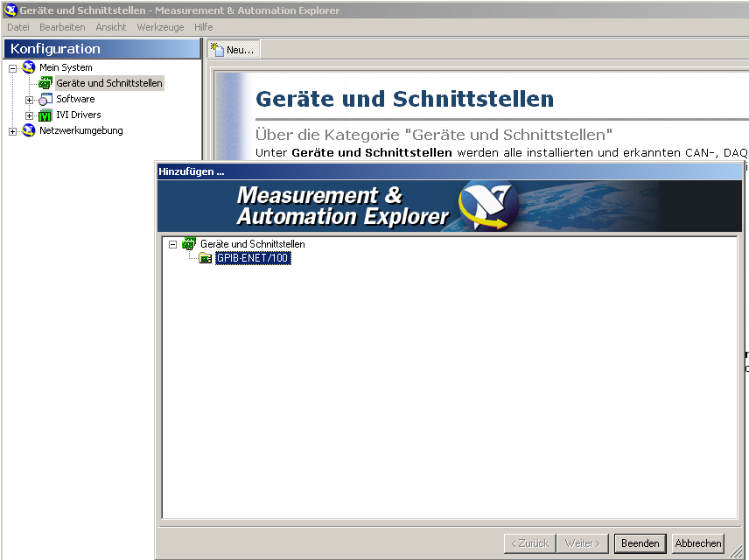Image resolution: width=749 pixels, height=560 pixels.
Task: Click the IVI Drivers green icon
Action: coord(45,115)
